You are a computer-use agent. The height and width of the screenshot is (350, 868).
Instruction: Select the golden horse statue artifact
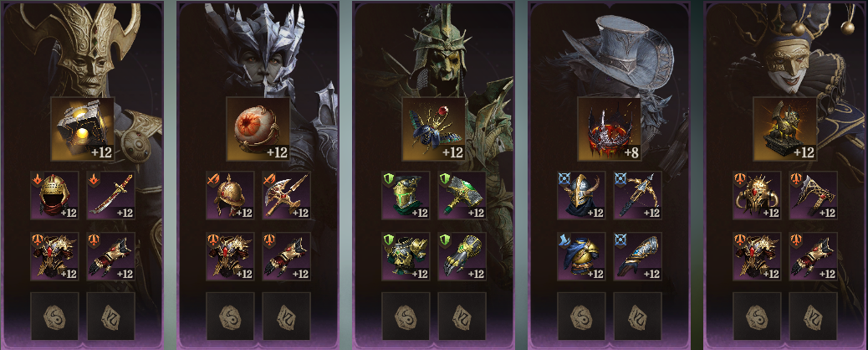pos(785,129)
